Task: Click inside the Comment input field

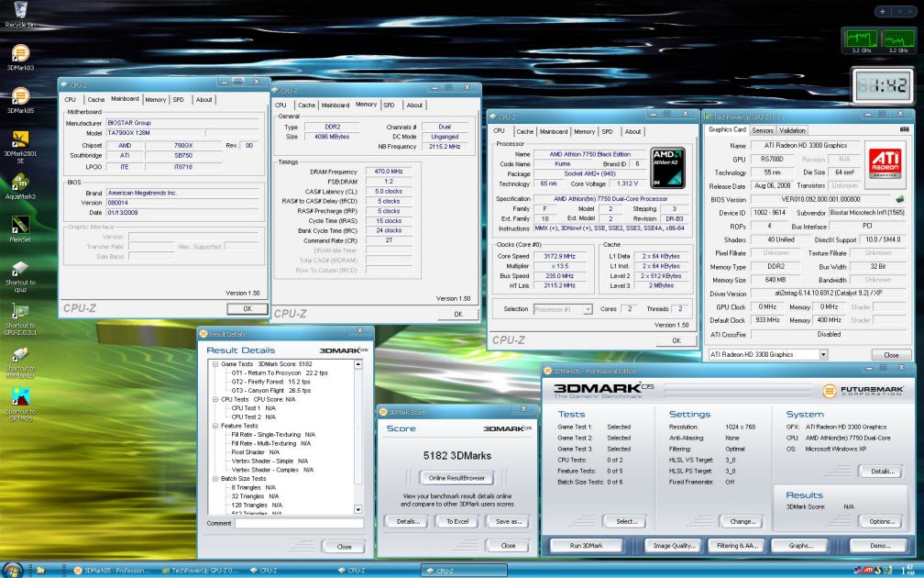Action: 300,523
